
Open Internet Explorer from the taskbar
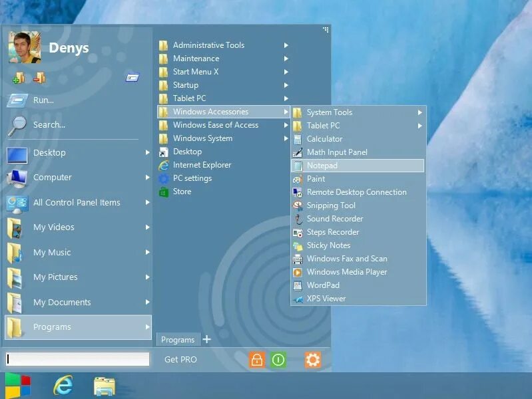tap(63, 386)
